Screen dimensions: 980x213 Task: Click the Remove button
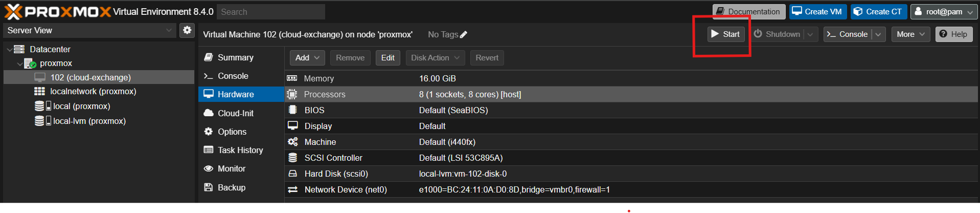pyautogui.click(x=350, y=58)
